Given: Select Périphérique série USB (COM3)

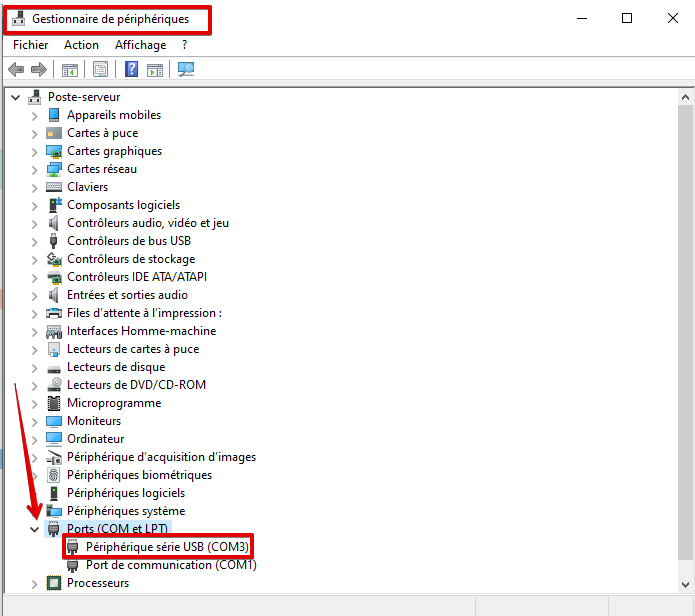Looking at the screenshot, I should point(167,547).
